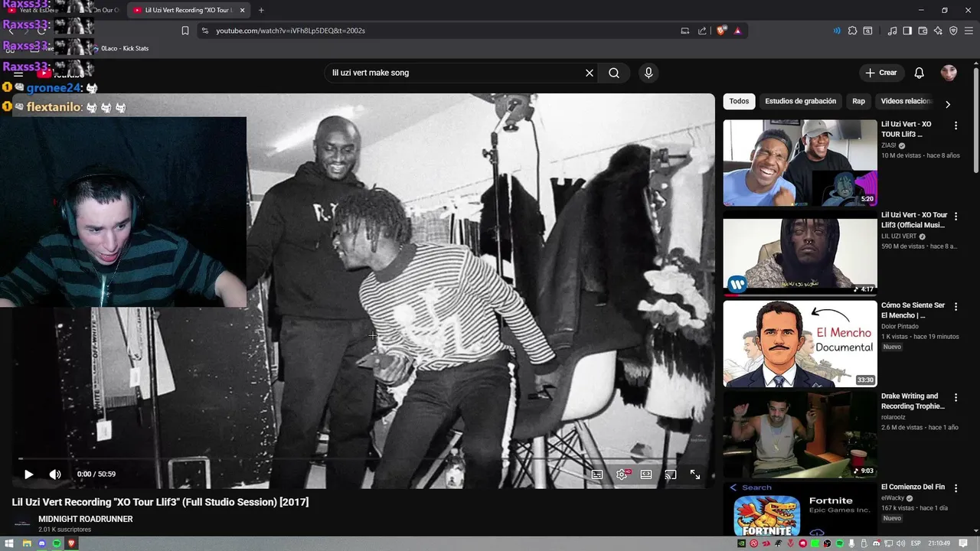Open 0Laco - Kick Stats bookmark
Screen dimensions: 980x551
[119, 48]
